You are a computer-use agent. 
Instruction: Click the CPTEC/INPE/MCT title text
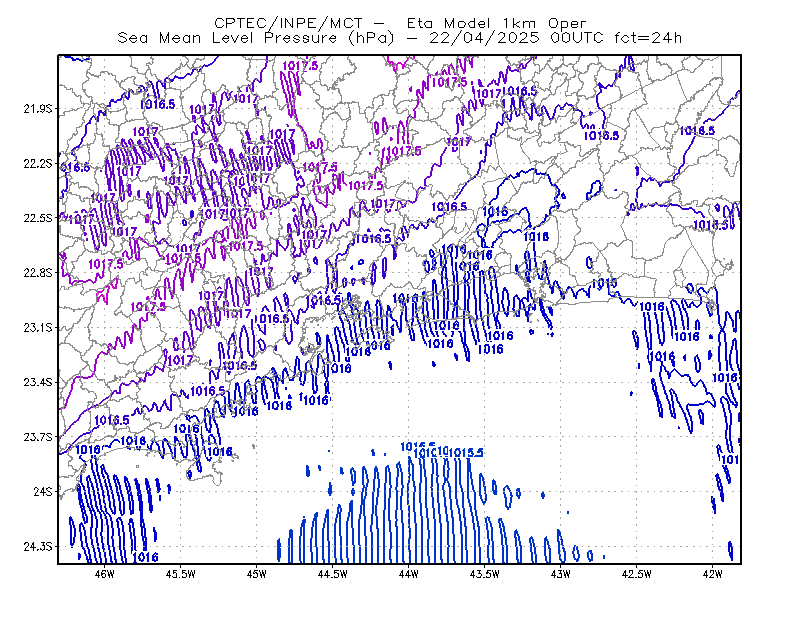pyautogui.click(x=400, y=23)
